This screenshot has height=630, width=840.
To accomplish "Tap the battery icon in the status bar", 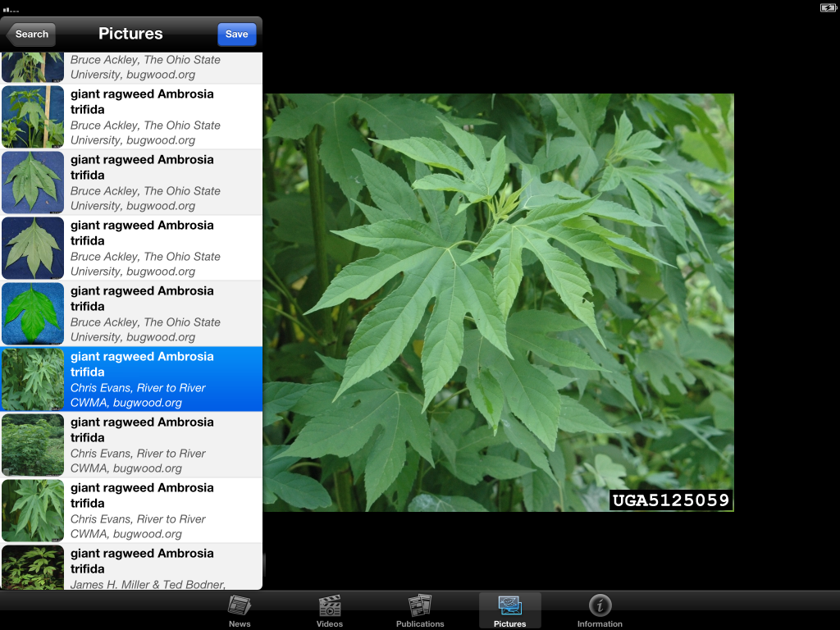I will pyautogui.click(x=828, y=7).
